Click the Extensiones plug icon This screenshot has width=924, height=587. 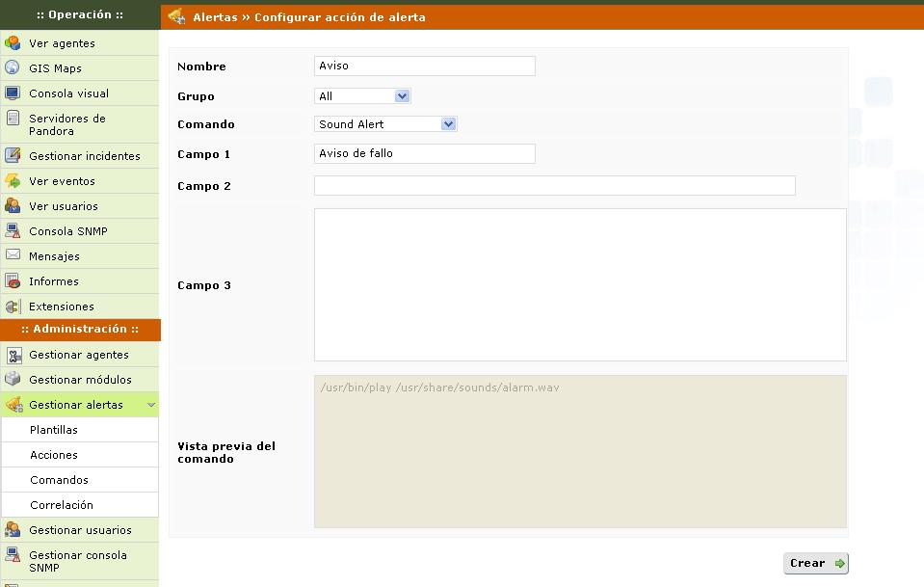click(13, 307)
